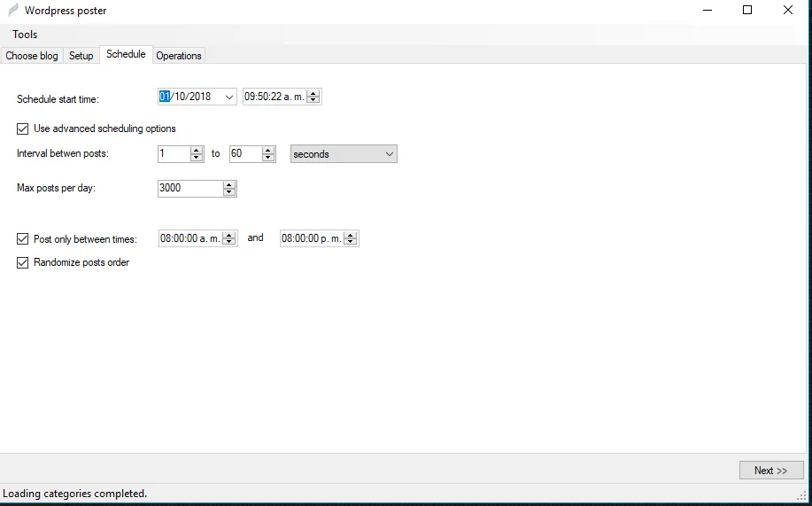Disable Randomize posts order checkbox
The image size is (812, 506).
(x=22, y=263)
